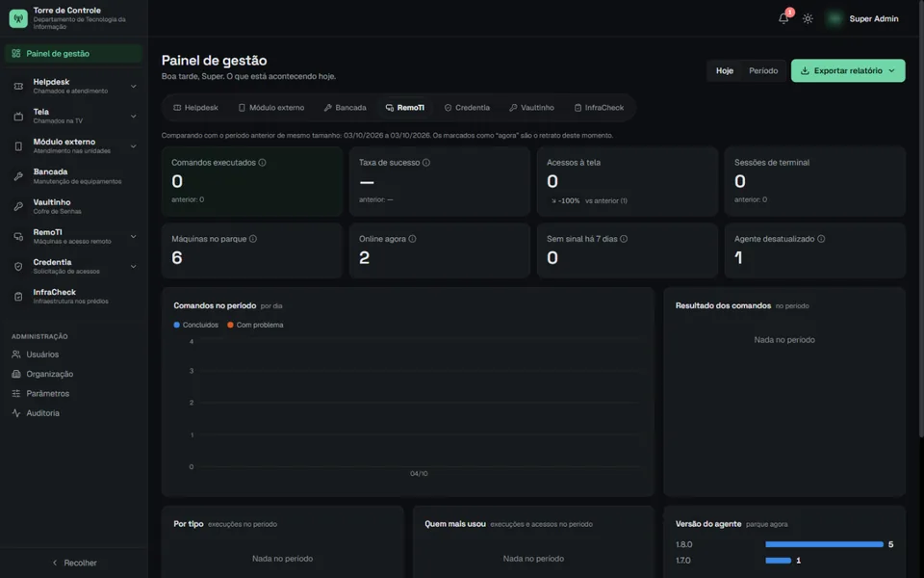The image size is (924, 578).
Task: Switch theme with the sun icon
Action: [808, 18]
